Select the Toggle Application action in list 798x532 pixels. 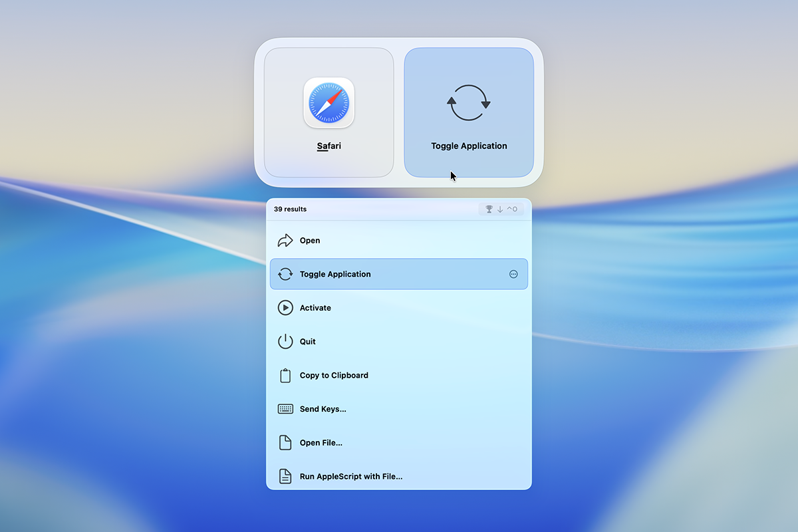coord(399,274)
